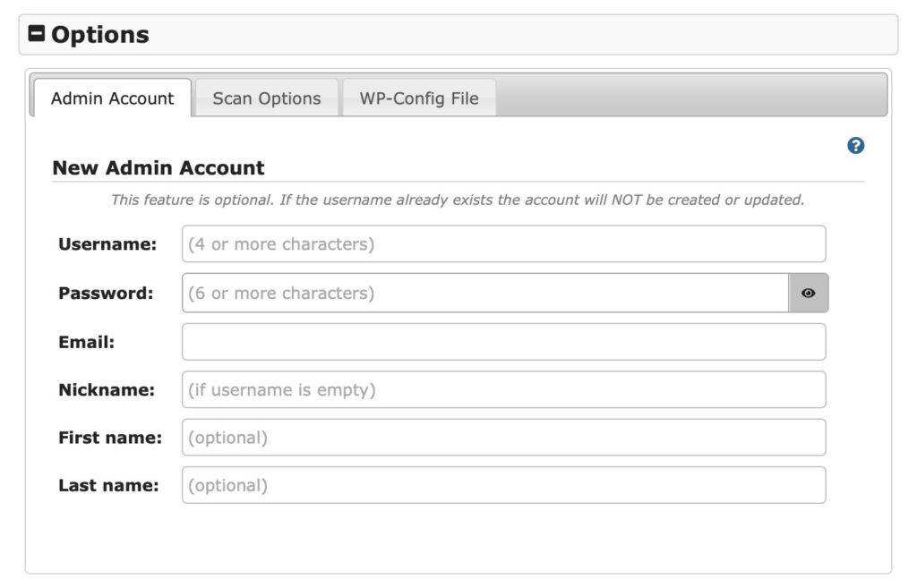Viewport: 917px width, 588px height.
Task: Click the "Options" header title text
Action: click(x=99, y=35)
